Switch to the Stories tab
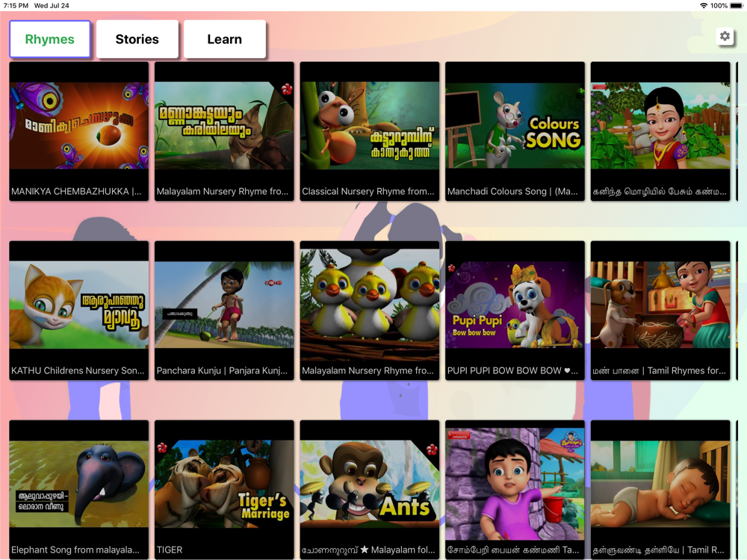747x560 pixels. pos(137,39)
